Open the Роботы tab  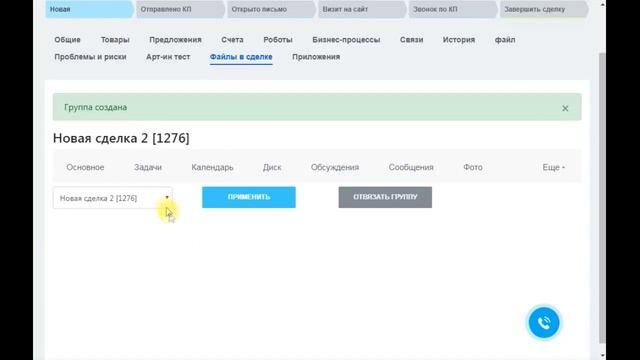pos(278,40)
